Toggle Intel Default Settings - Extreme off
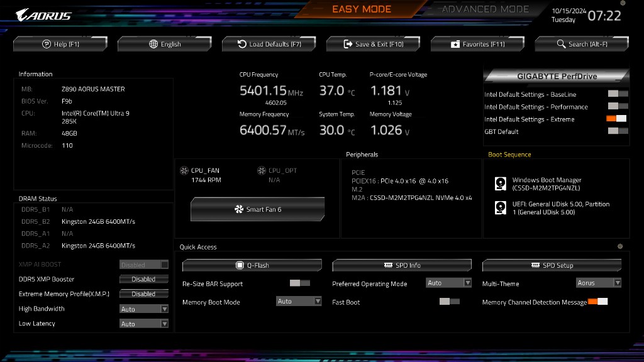 (x=616, y=119)
